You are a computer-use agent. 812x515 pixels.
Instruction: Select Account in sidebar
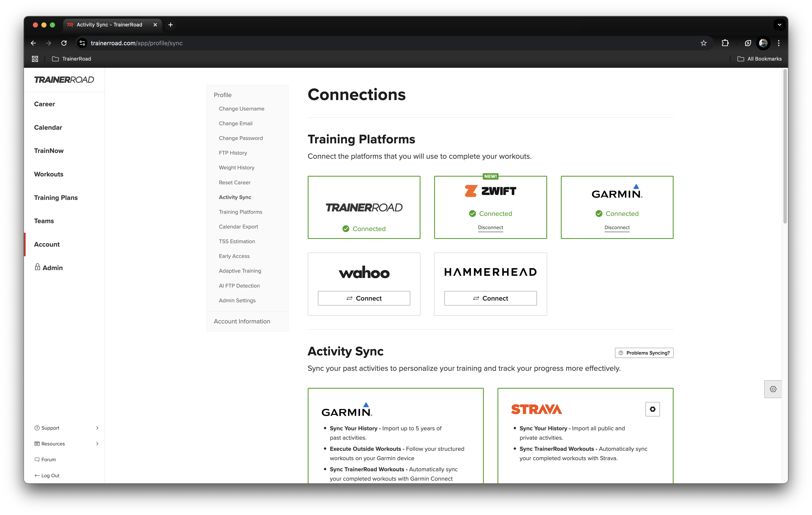coord(46,244)
